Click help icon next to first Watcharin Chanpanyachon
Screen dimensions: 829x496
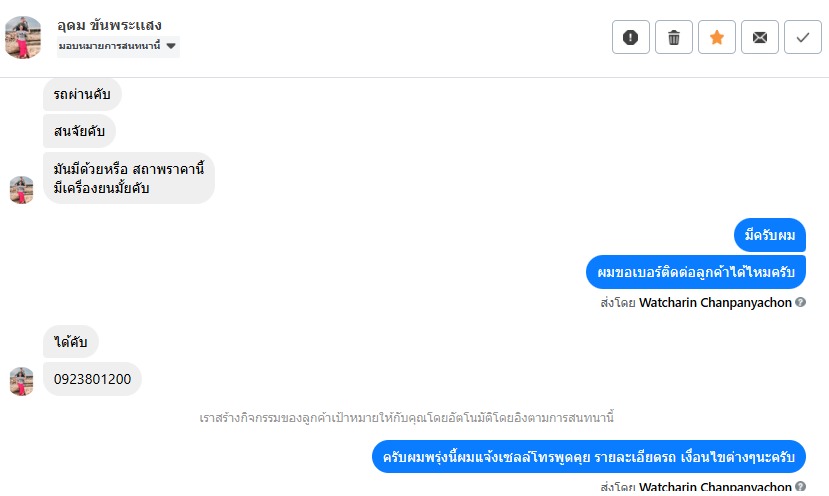(800, 302)
